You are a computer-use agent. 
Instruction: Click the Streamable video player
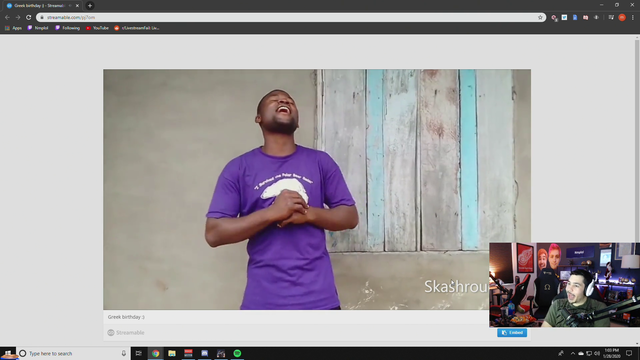317,189
